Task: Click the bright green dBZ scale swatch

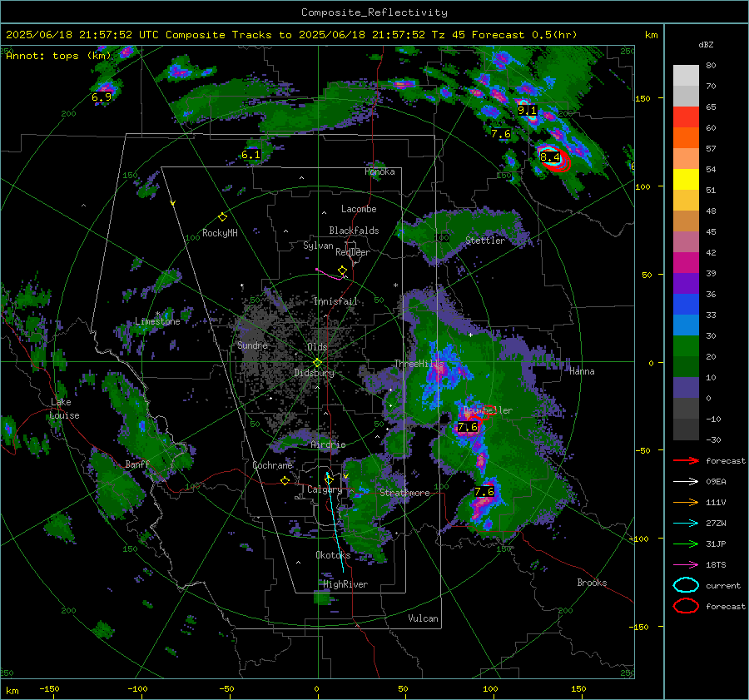Action: tap(686, 346)
